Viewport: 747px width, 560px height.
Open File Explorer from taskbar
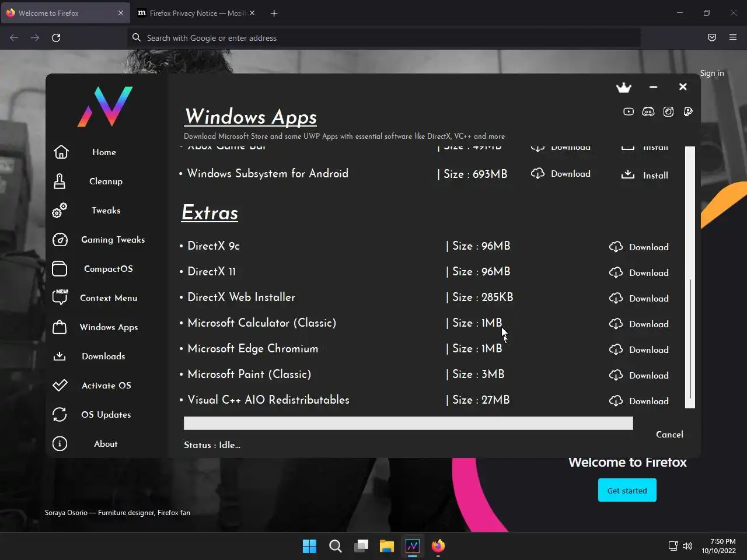point(387,546)
